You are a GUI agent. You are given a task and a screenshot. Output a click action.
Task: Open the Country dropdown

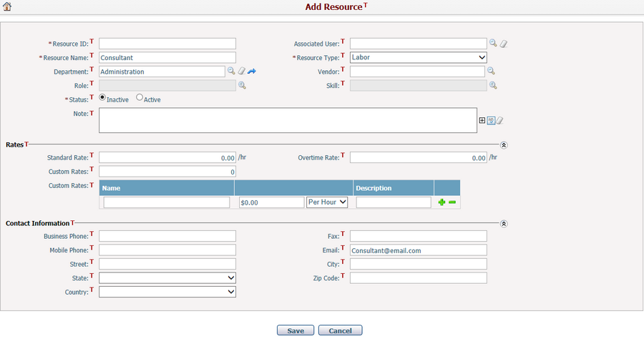pyautogui.click(x=167, y=292)
